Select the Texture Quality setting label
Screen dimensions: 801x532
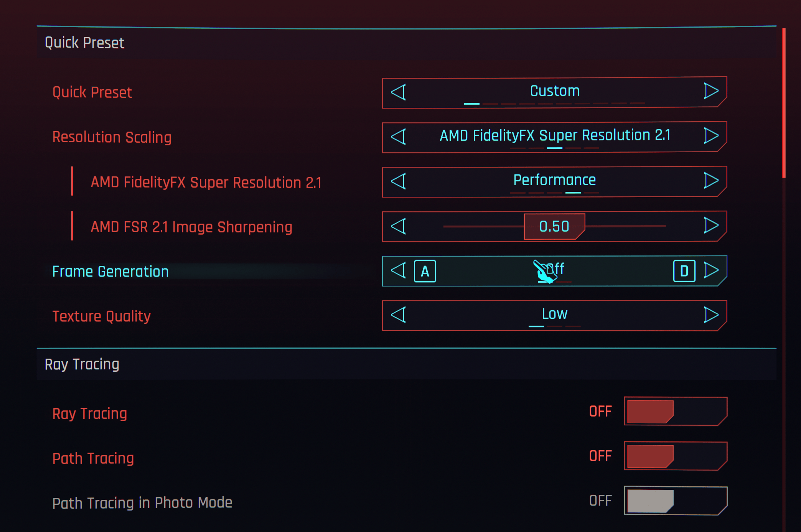coord(102,316)
